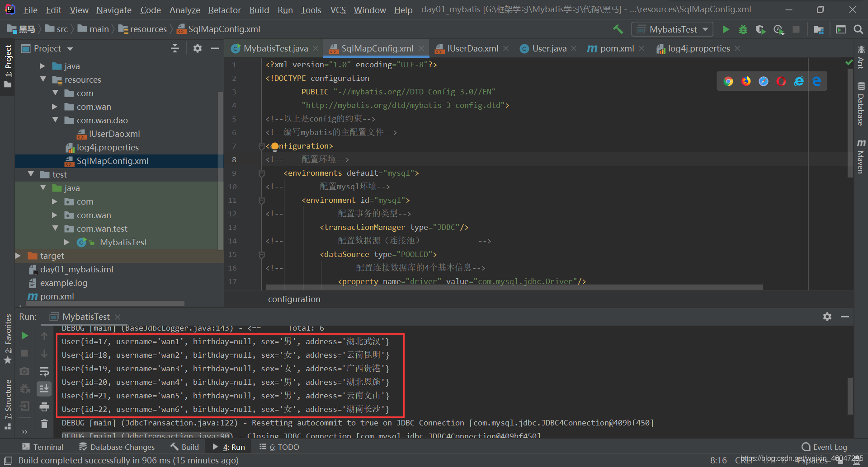Screen dimensions: 868x467
Task: Minimize the Run tool window
Action: click(x=845, y=317)
